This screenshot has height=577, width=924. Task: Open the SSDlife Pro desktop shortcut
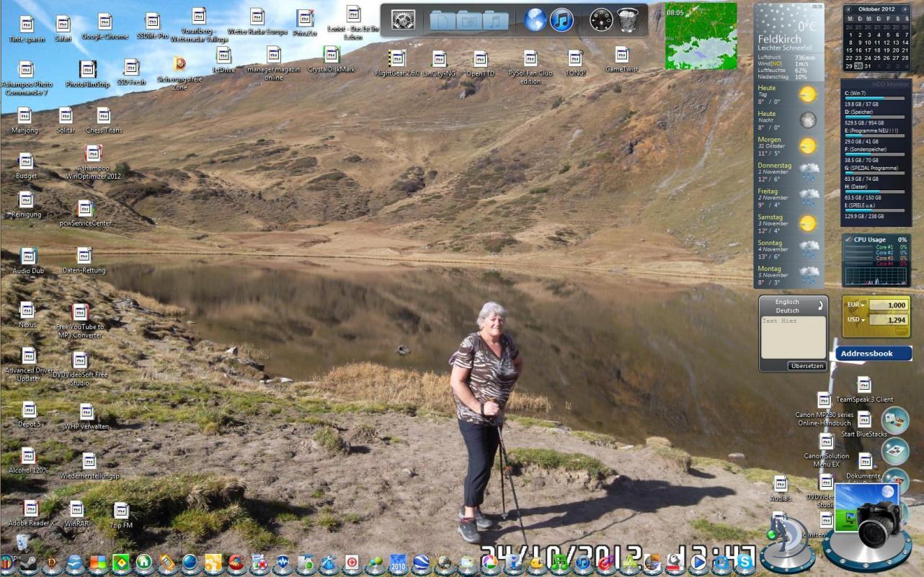point(153,26)
